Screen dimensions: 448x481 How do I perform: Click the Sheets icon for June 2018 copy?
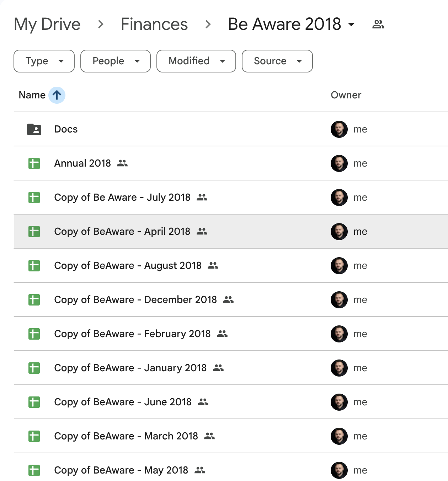34,402
